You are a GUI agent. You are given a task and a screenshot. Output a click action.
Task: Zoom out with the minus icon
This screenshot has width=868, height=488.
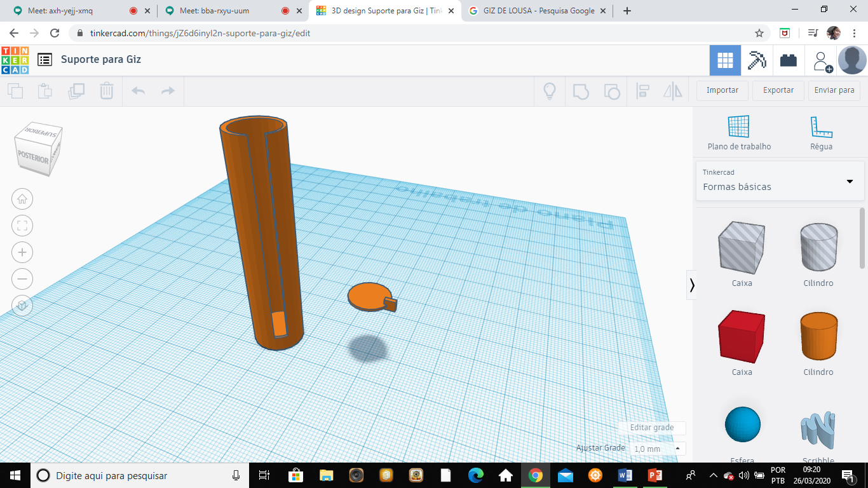point(22,279)
